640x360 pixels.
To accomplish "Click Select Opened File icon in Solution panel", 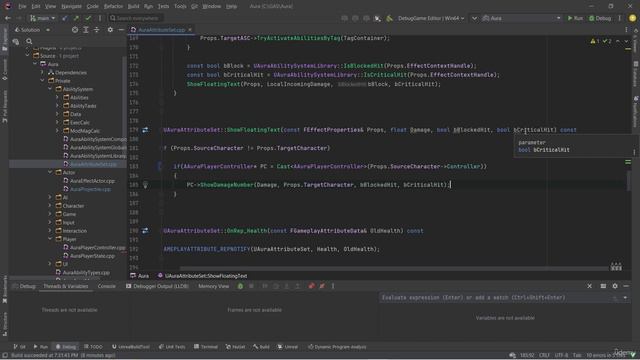I will (x=75, y=30).
